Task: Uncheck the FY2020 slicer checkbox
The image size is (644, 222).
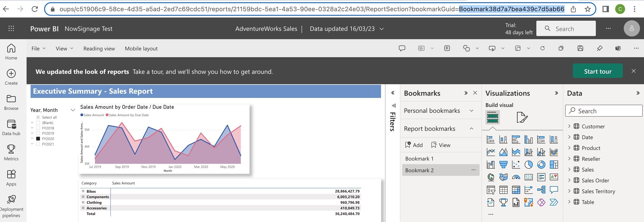Action: click(x=38, y=138)
